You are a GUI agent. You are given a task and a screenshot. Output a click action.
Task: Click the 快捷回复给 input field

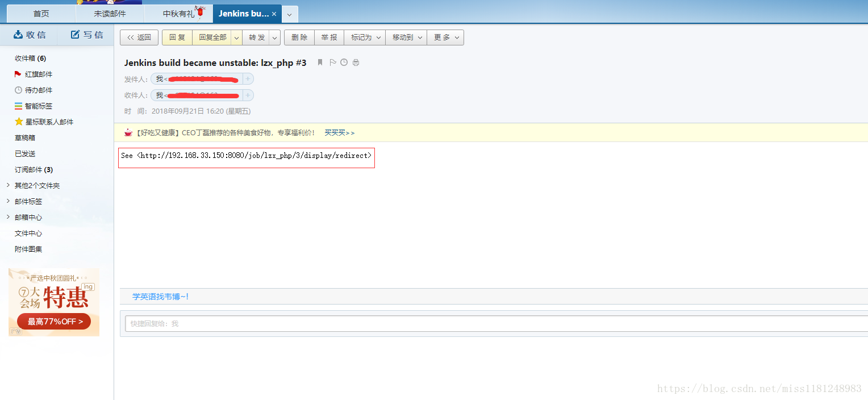pos(496,323)
